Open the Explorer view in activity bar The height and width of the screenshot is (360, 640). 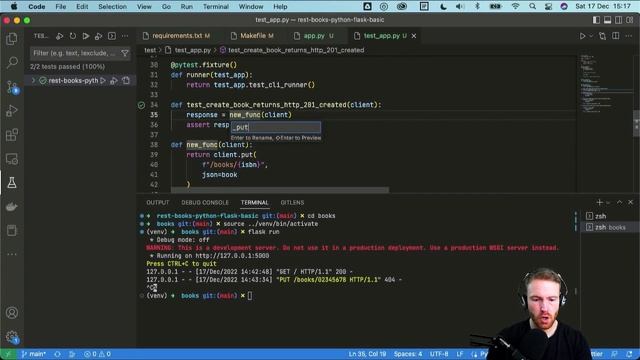[x=12, y=39]
